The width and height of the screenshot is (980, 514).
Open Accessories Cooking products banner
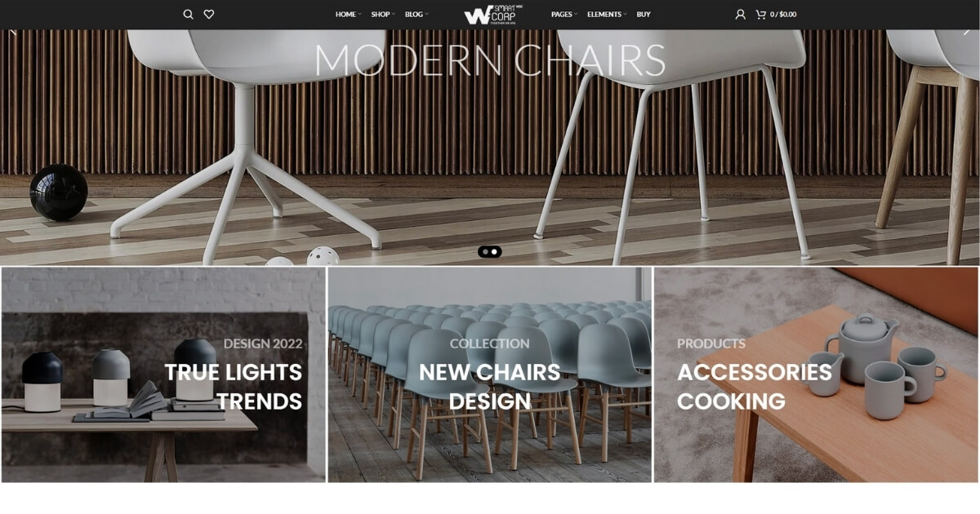pyautogui.click(x=817, y=374)
